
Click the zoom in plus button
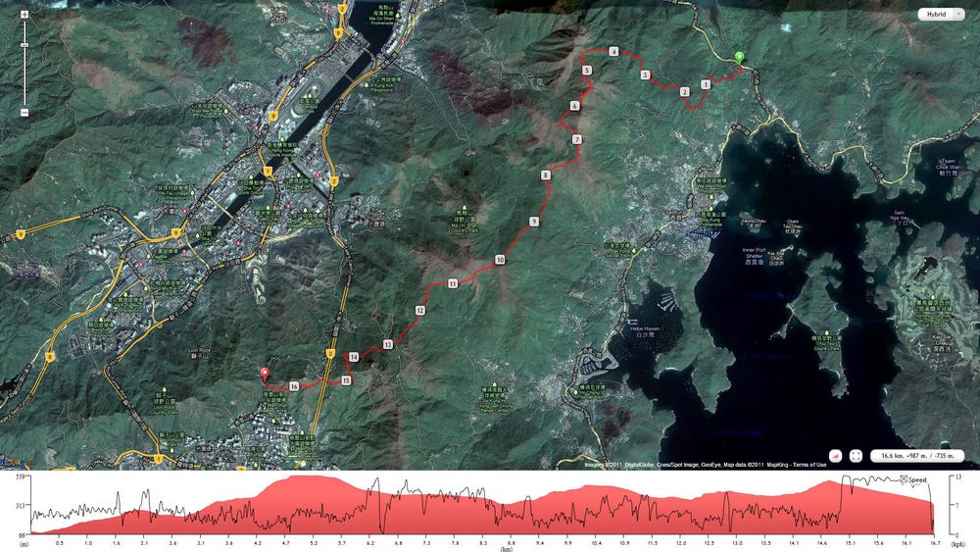pos(24,15)
